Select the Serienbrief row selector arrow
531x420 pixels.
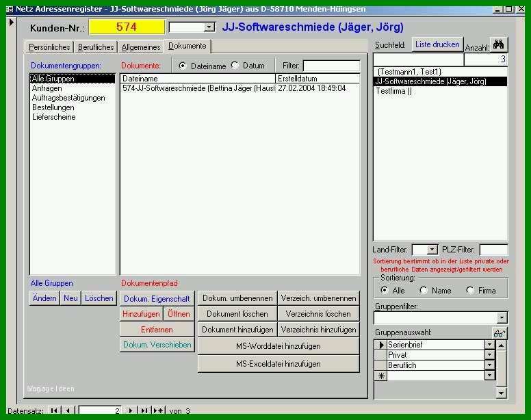coord(381,345)
